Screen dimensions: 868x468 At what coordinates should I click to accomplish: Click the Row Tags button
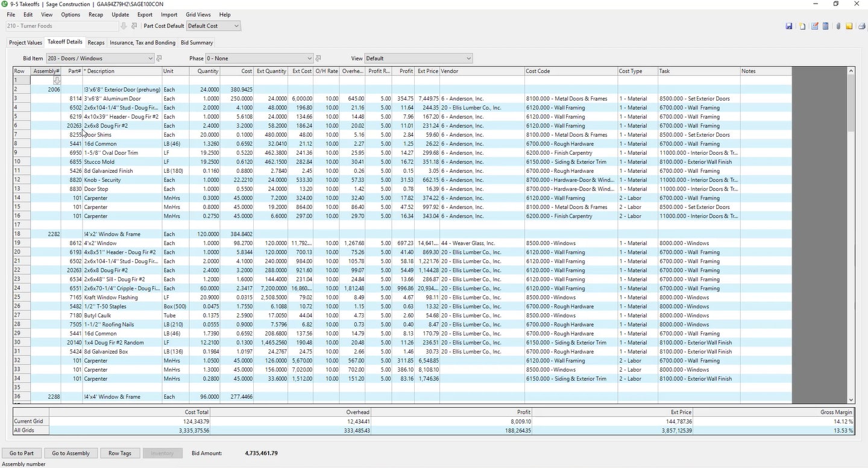coord(120,453)
